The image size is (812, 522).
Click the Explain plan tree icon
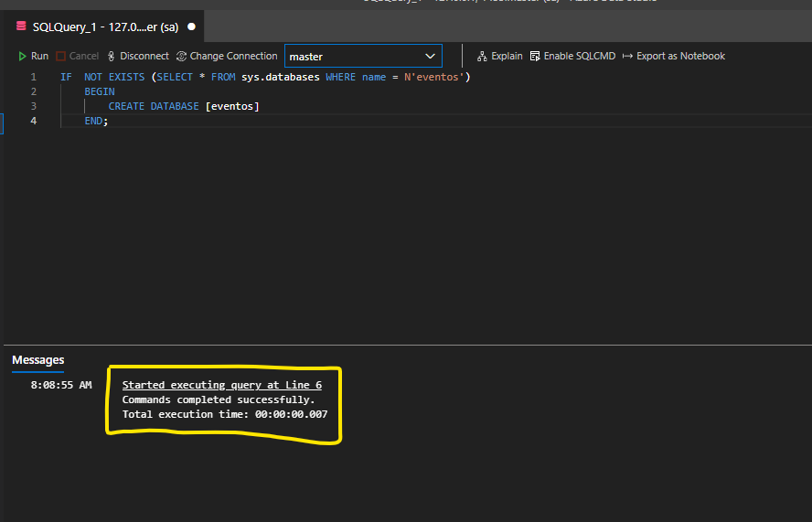[482, 56]
